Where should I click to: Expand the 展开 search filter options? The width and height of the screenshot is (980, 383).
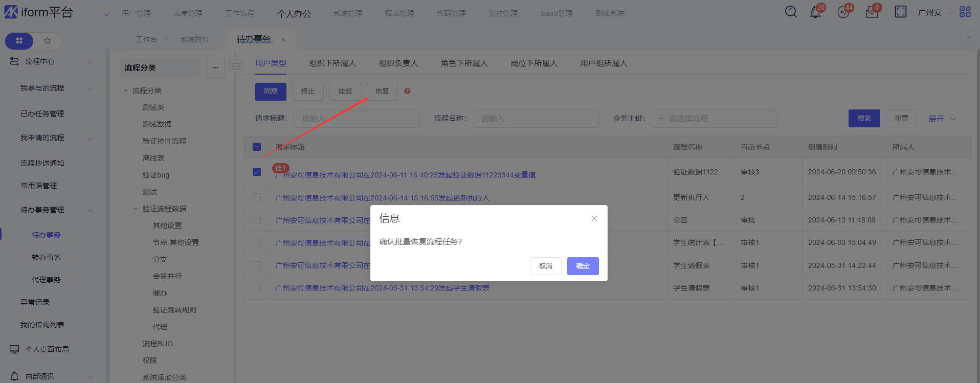[942, 119]
